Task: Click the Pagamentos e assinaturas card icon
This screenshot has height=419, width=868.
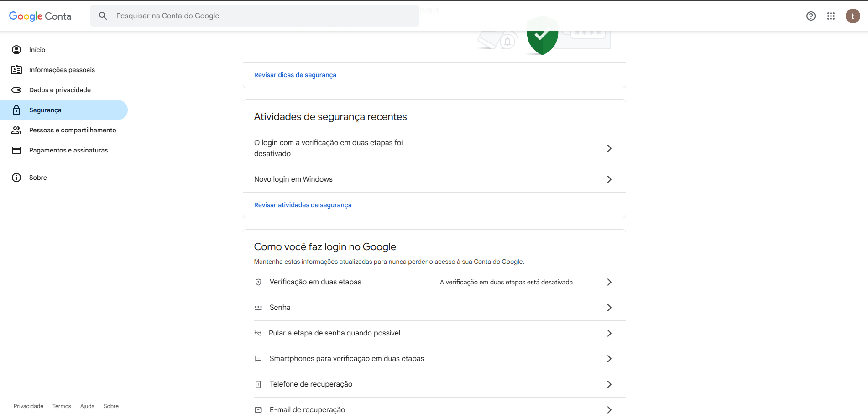Action: [16, 150]
